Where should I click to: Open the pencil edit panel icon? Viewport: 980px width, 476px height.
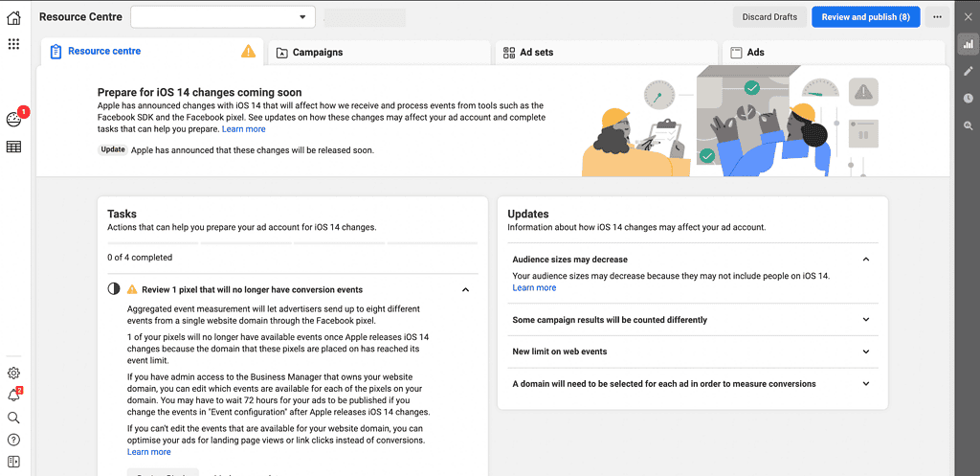968,71
